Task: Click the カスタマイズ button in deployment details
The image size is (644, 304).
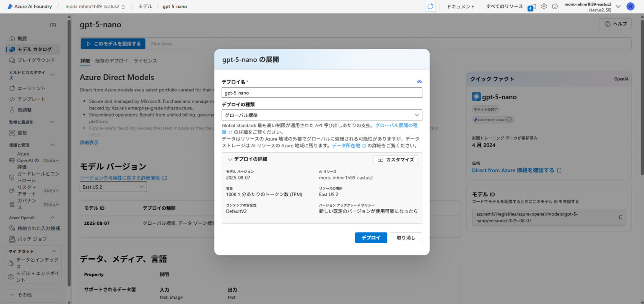Action: [x=395, y=159]
